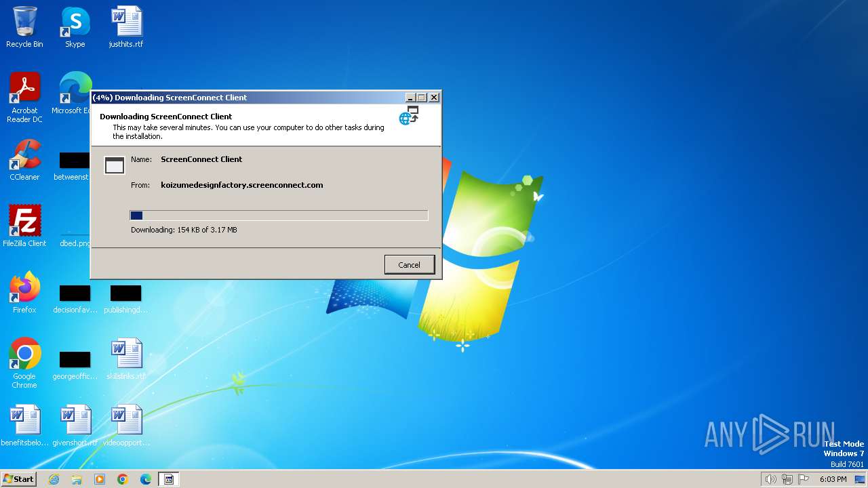This screenshot has height=488, width=868.
Task: Launch Chrome from the taskbar
Action: [123, 479]
